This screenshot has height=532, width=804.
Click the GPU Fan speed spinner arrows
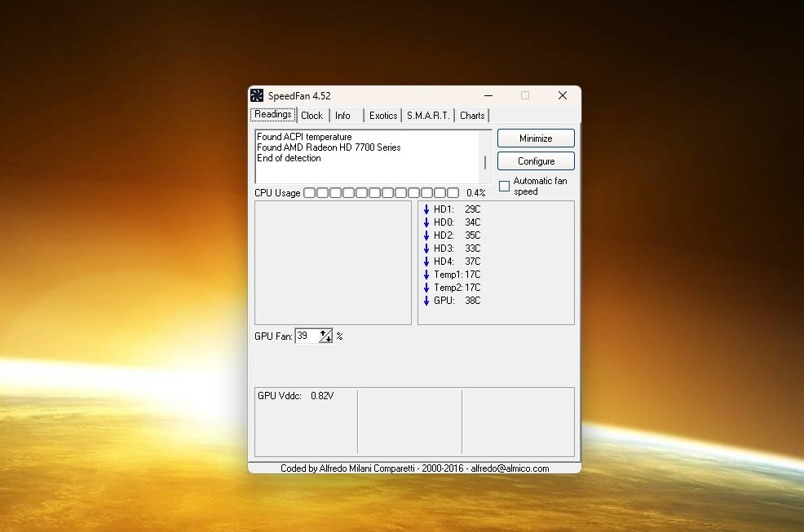[x=325, y=336]
